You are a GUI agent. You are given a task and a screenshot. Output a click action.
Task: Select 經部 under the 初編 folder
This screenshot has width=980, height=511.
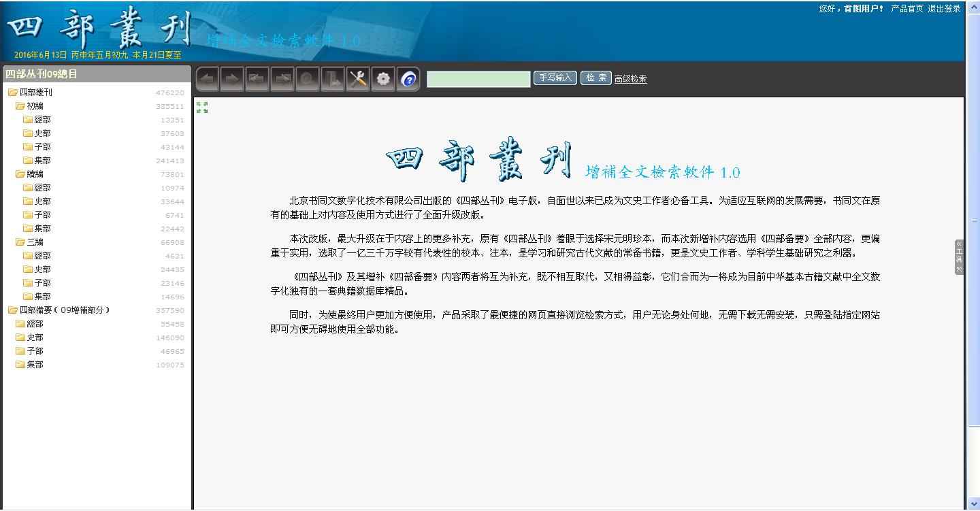[x=42, y=120]
